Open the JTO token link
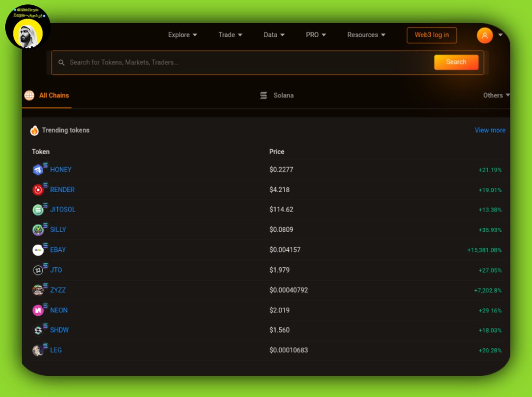 [x=56, y=270]
